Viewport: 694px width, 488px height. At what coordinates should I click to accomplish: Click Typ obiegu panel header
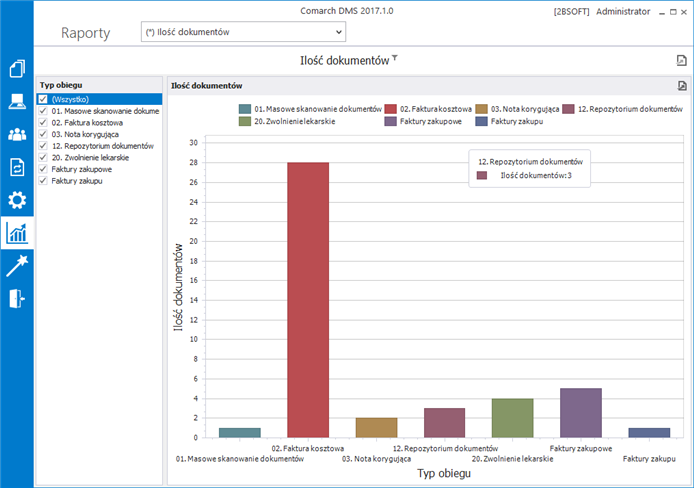point(99,85)
